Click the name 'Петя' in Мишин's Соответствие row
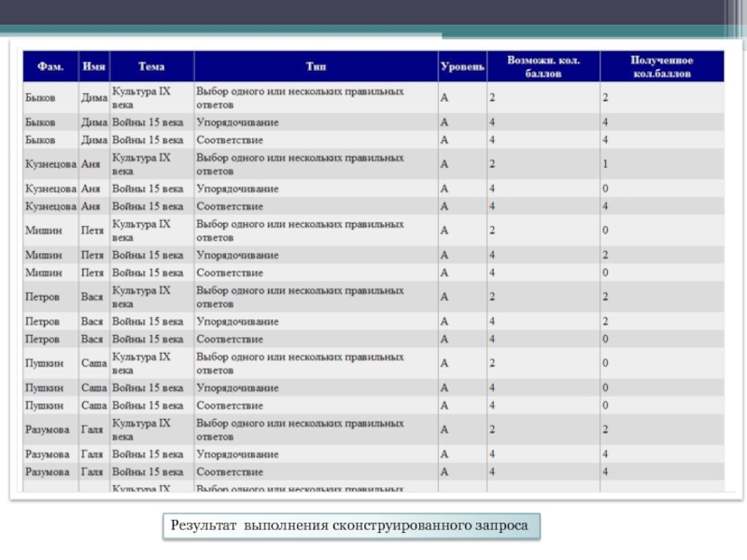Screen dimensions: 747x560 (x=92, y=273)
